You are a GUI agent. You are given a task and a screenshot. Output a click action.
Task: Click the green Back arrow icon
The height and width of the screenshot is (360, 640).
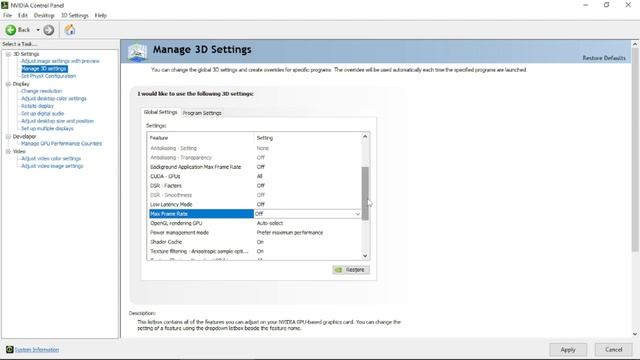(x=11, y=30)
